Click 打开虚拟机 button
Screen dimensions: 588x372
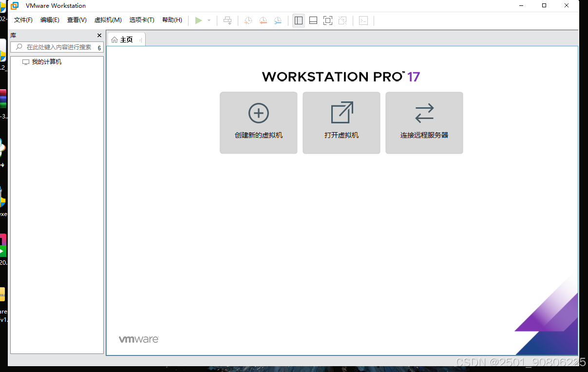(341, 123)
